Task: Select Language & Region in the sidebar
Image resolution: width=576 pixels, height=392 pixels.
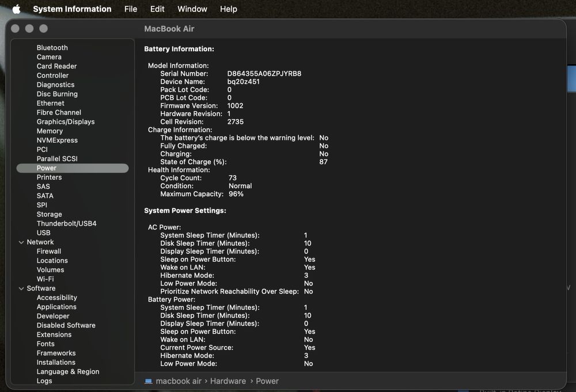Action: [68, 371]
